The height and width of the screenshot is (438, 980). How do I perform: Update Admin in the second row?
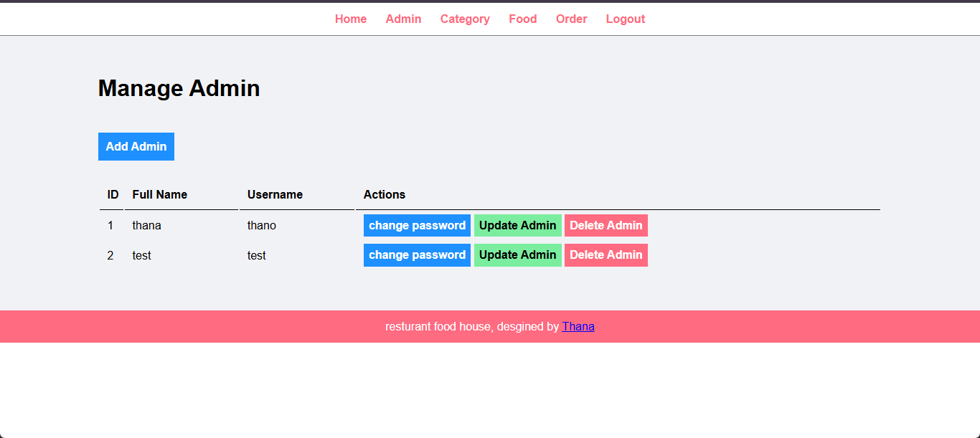[517, 255]
